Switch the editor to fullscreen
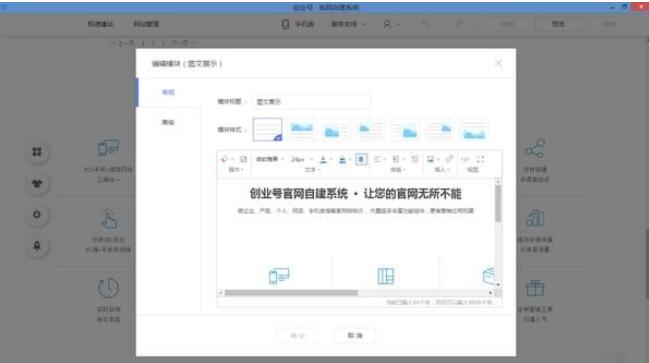Viewport: 649px width, 363px height. pyautogui.click(x=480, y=159)
